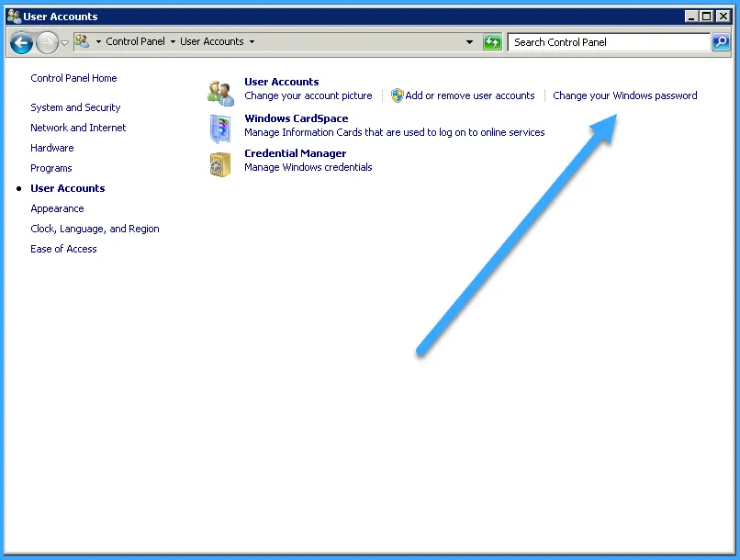Open Network and Internet from the sidebar

pyautogui.click(x=78, y=128)
